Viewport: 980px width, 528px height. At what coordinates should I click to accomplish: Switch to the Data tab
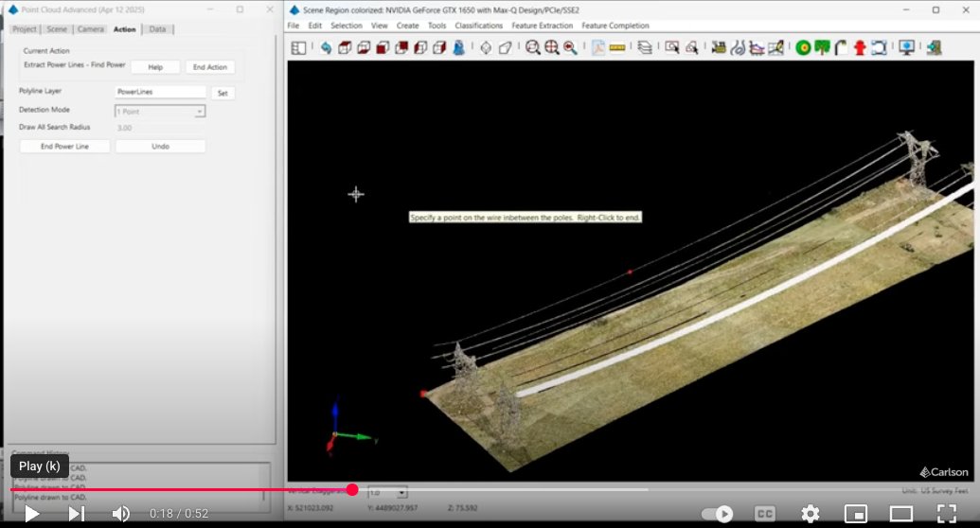pyautogui.click(x=157, y=29)
